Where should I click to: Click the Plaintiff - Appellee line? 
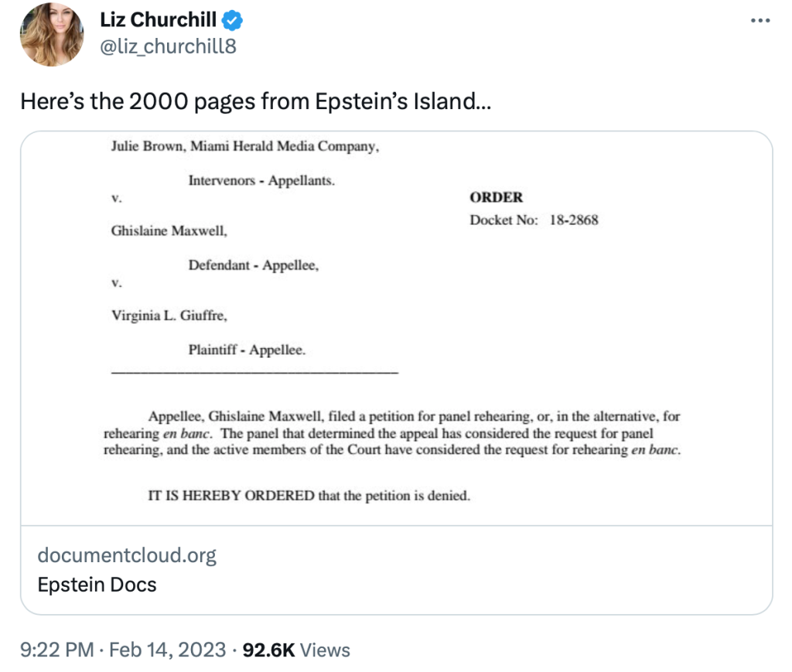pos(247,350)
